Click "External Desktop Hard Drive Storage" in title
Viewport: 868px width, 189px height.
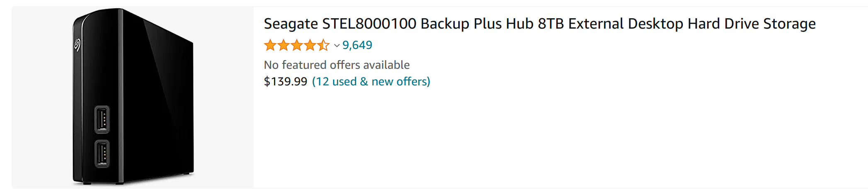692,24
